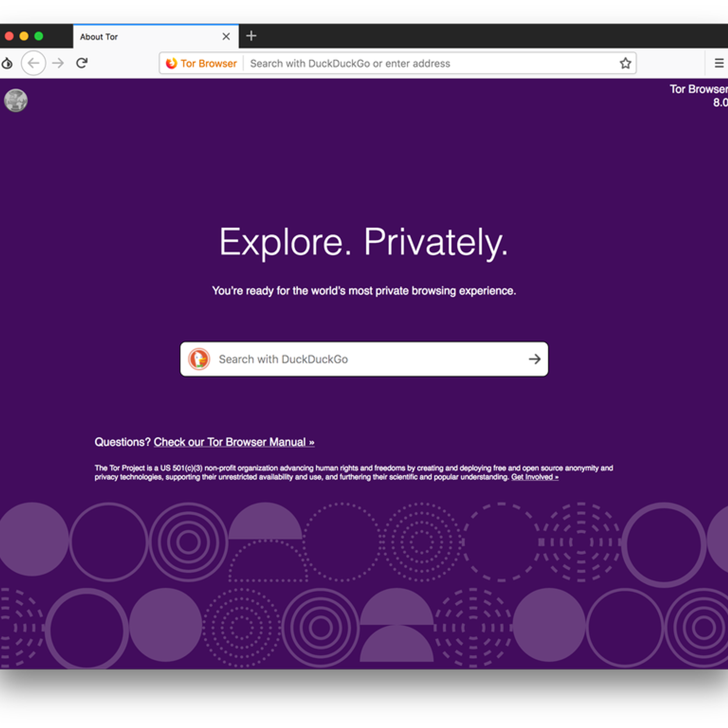Click the 'Questions?' text
This screenshot has height=728, width=728.
pyautogui.click(x=122, y=442)
